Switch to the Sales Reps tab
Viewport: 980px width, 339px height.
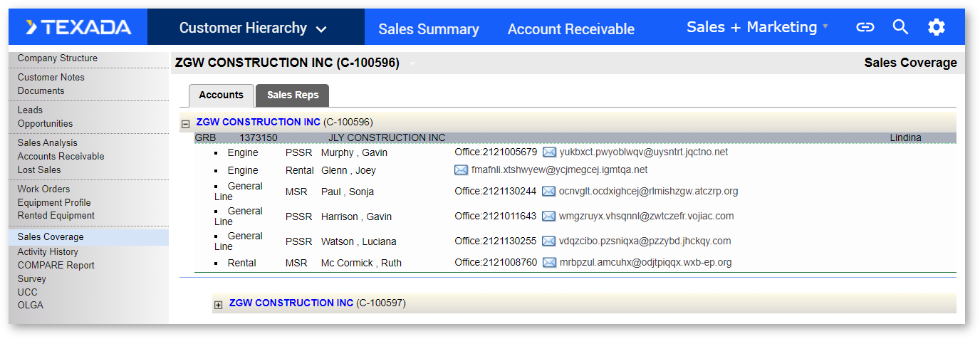[293, 95]
